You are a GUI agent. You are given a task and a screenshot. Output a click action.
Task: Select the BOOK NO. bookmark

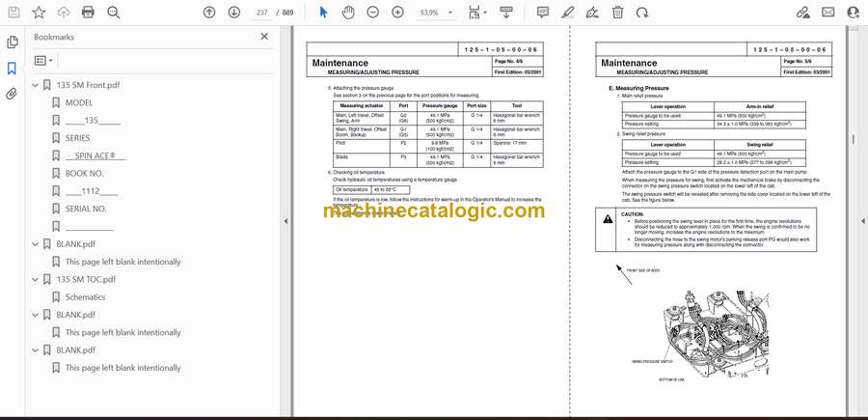pos(84,174)
